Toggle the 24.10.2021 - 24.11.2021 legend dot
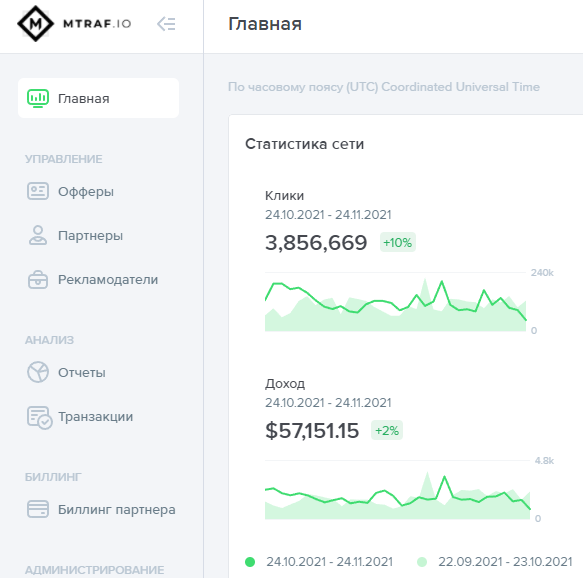The image size is (583, 578). tap(250, 562)
